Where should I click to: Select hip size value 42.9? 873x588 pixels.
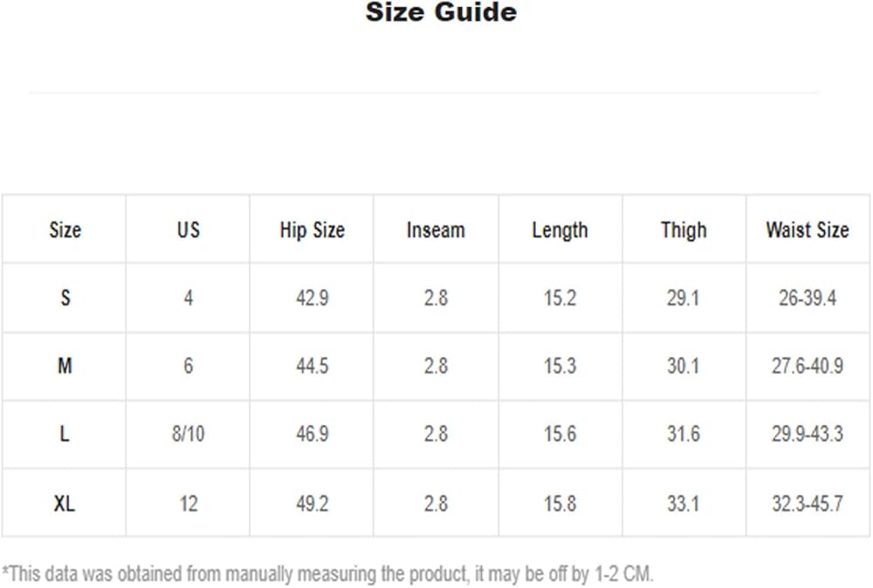pyautogui.click(x=313, y=298)
